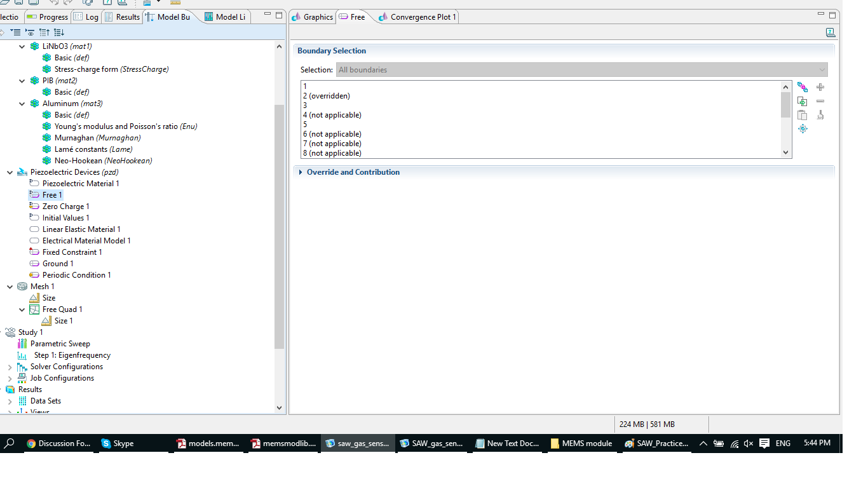This screenshot has width=868, height=488.
Task: Click Show visibility options icon in Model Builder
Action: 30,32
